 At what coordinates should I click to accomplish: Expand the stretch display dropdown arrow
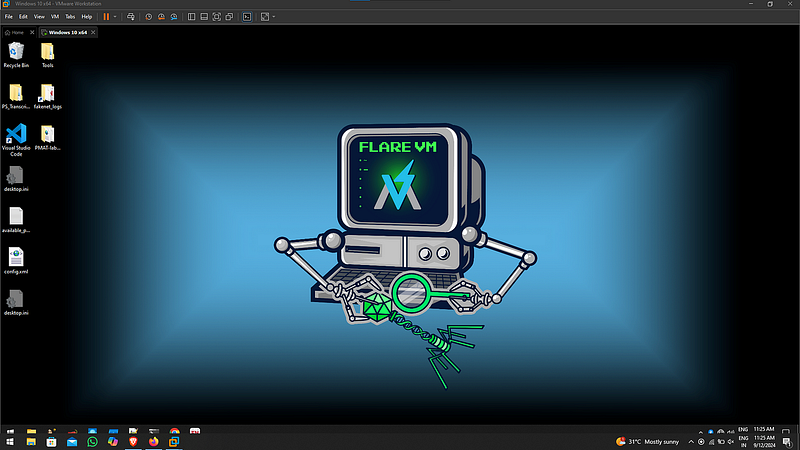click(x=273, y=17)
